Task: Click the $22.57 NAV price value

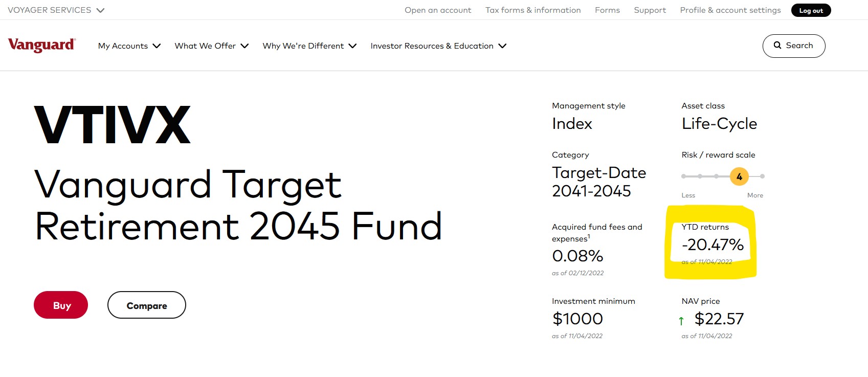Action: [719, 319]
